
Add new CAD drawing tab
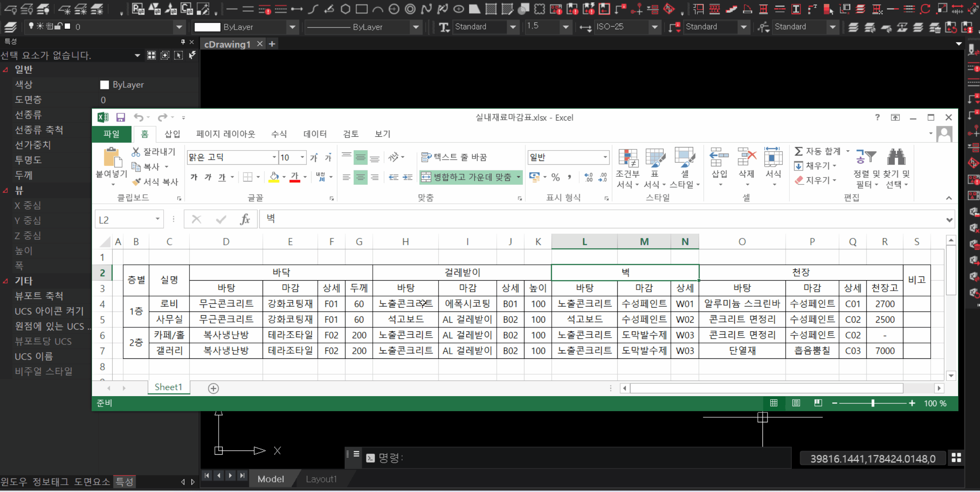coord(272,44)
